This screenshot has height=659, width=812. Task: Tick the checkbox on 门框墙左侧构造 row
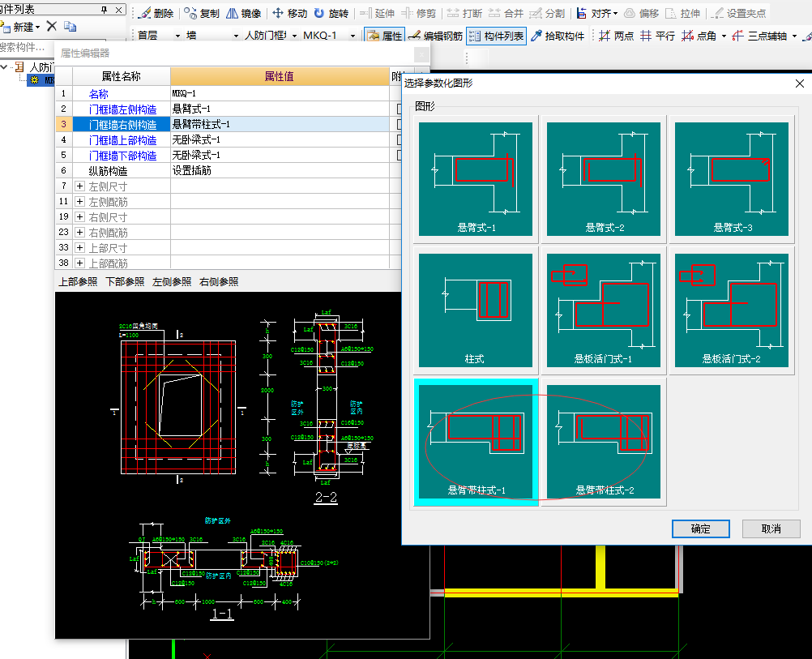pyautogui.click(x=400, y=109)
